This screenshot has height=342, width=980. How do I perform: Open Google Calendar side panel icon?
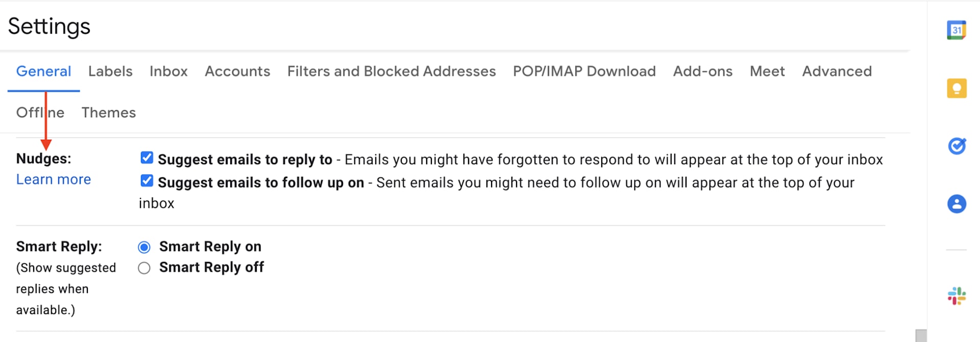(957, 30)
